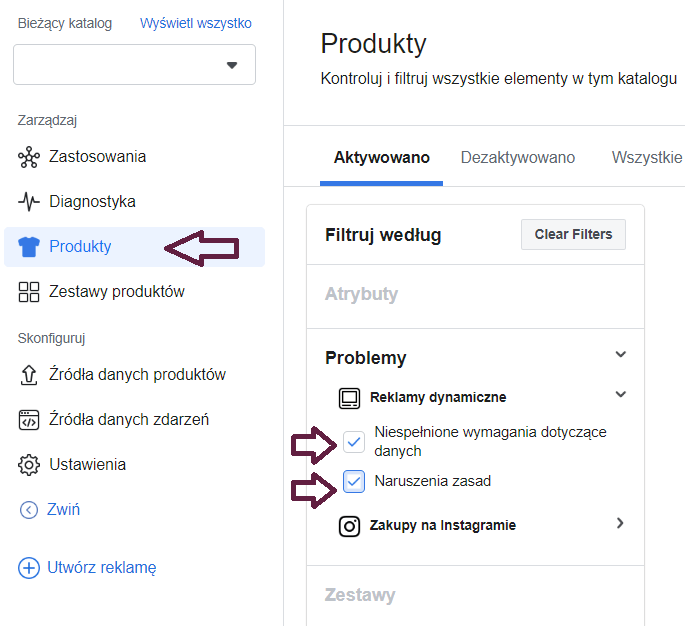This screenshot has width=688, height=626.
Task: Click the Zestawy produktów grid icon
Action: (x=29, y=292)
